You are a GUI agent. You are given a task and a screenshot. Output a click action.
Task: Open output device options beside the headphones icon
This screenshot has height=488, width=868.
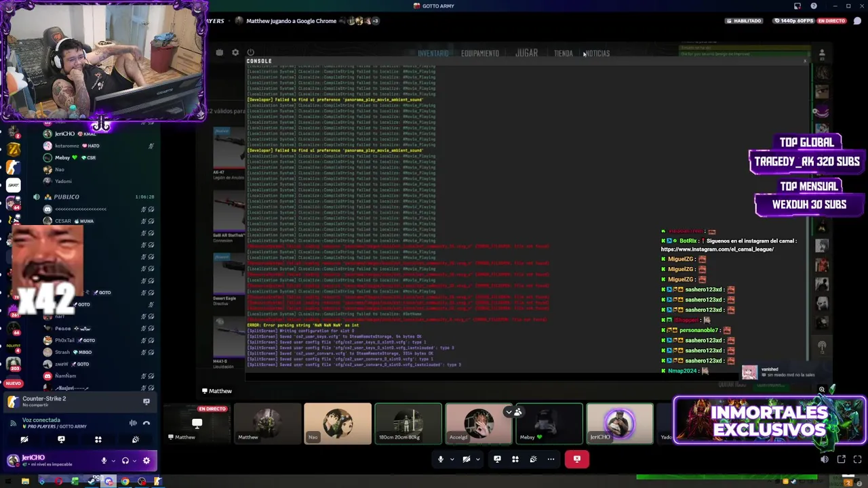pyautogui.click(x=134, y=461)
